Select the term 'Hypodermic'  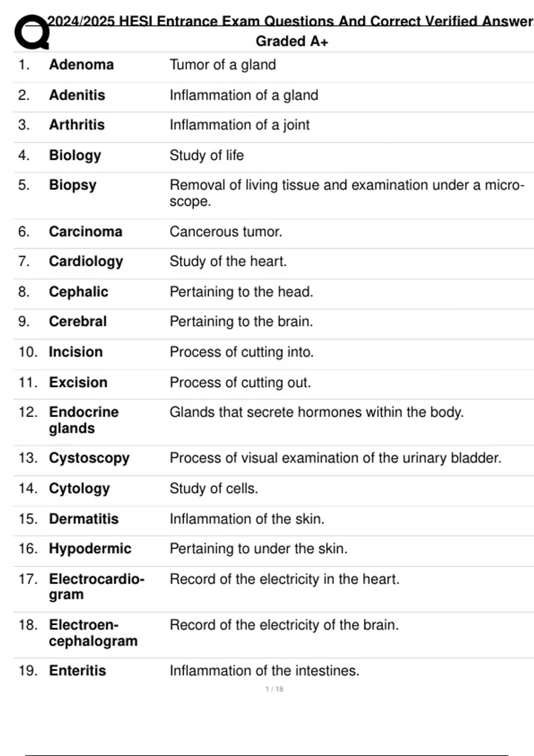point(90,549)
